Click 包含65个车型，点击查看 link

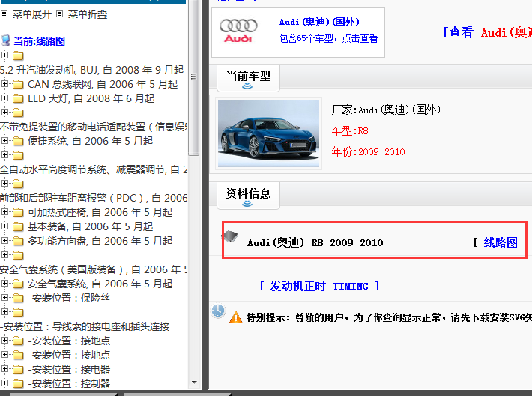[x=328, y=38]
